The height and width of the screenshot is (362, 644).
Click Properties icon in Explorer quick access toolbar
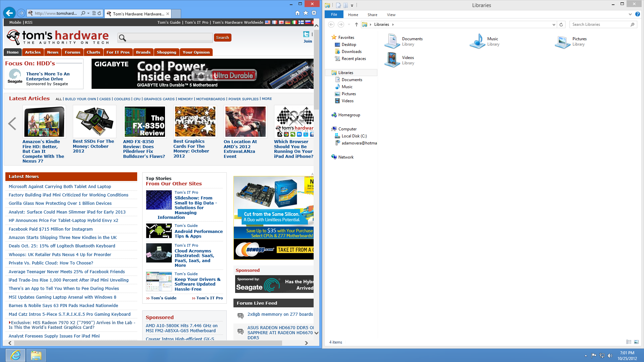click(x=338, y=5)
